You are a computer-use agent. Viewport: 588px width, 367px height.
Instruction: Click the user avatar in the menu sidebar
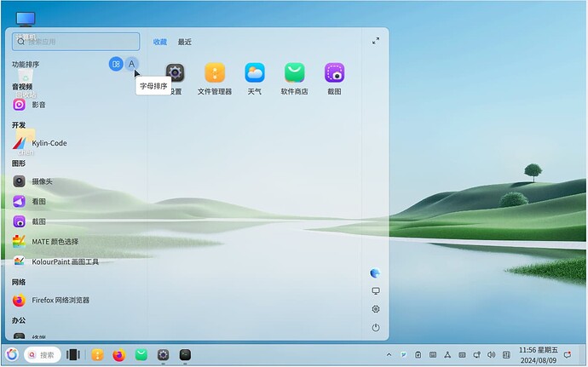[375, 272]
